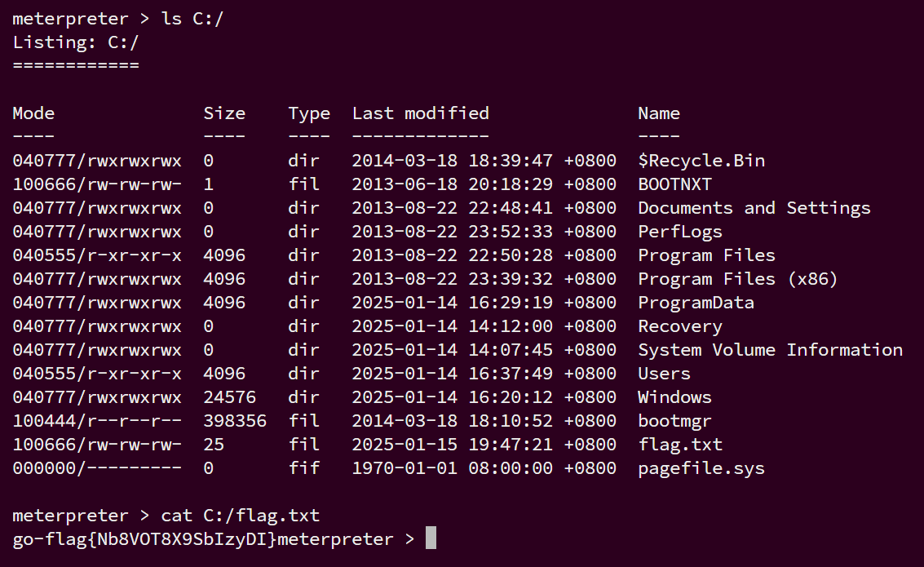The width and height of the screenshot is (924, 567).
Task: Click the Type column header
Action: point(309,113)
